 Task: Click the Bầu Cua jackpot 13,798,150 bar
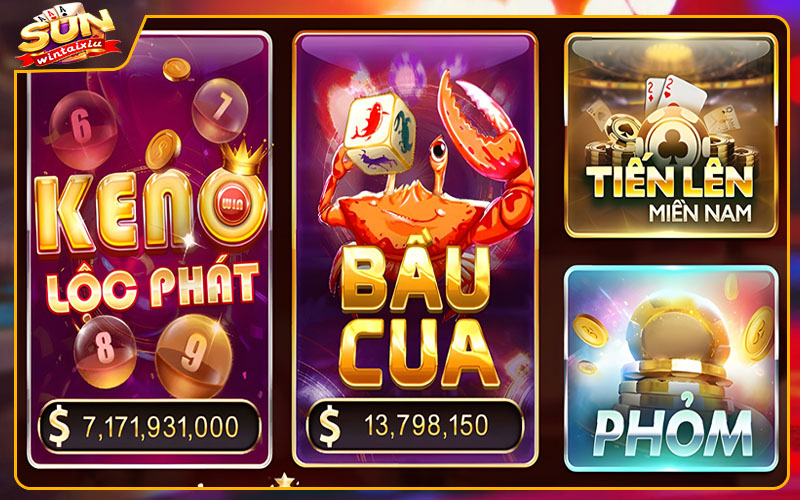(415, 426)
